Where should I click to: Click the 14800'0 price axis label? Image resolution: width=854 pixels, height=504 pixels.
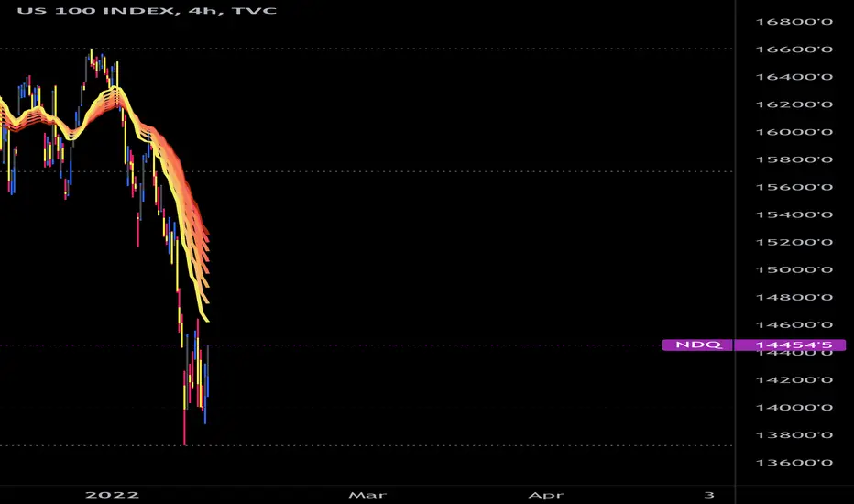(794, 298)
